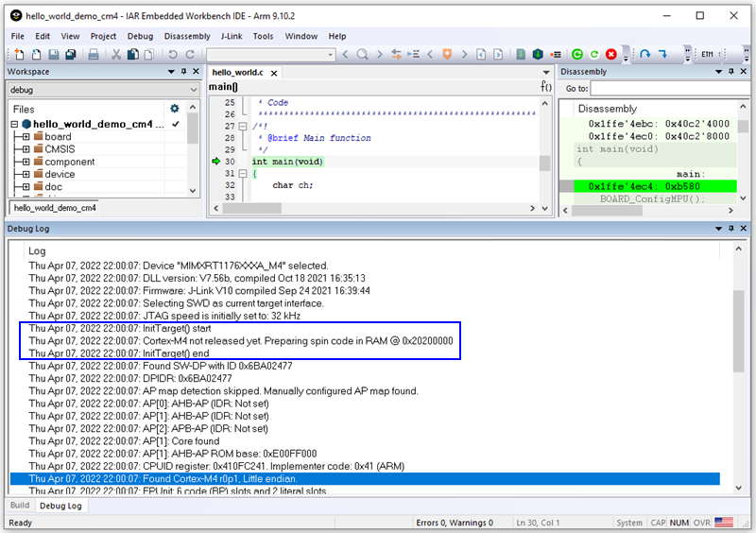The width and height of the screenshot is (756, 533).
Task: Close the Debug Log panel
Action: [x=744, y=228]
